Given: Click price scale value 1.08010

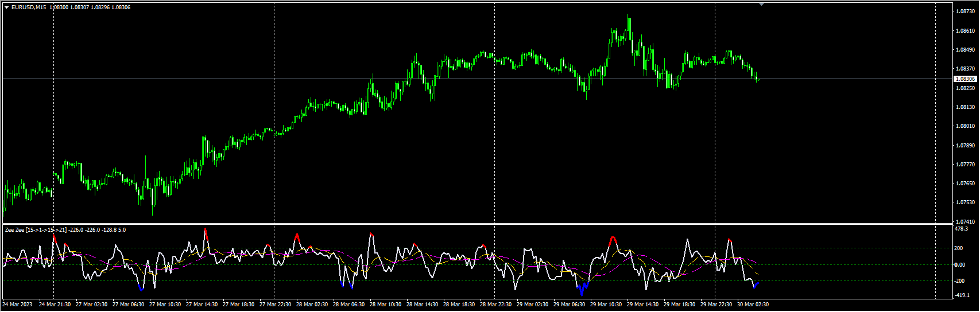Looking at the screenshot, I should [965, 126].
